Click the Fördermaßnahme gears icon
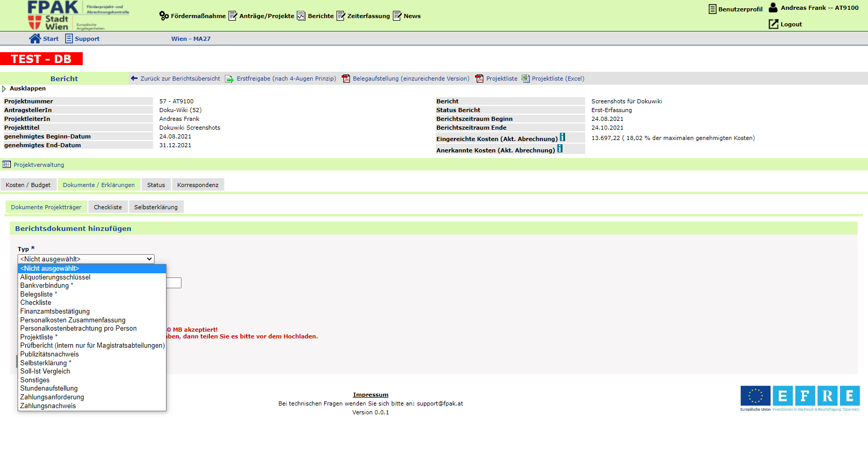 coord(164,16)
